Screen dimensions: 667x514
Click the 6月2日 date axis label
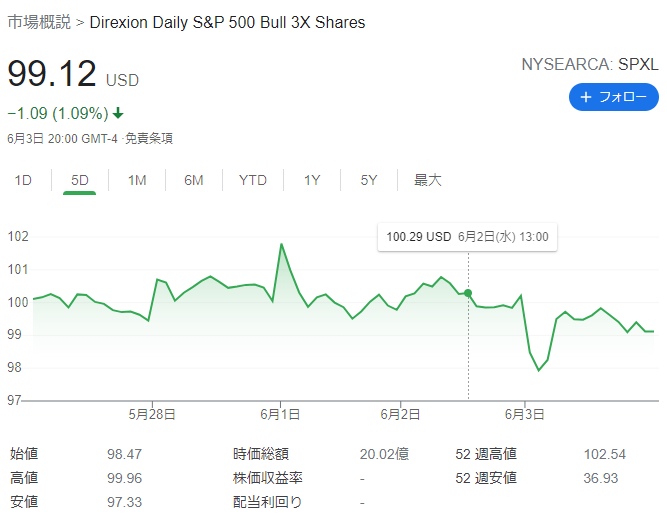[x=400, y=414]
